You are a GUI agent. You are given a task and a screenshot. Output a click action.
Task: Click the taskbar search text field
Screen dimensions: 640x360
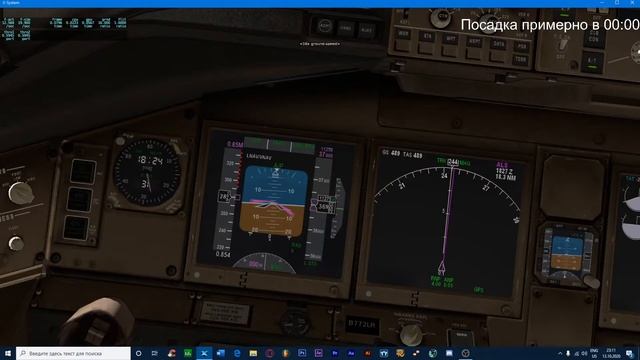click(x=73, y=353)
